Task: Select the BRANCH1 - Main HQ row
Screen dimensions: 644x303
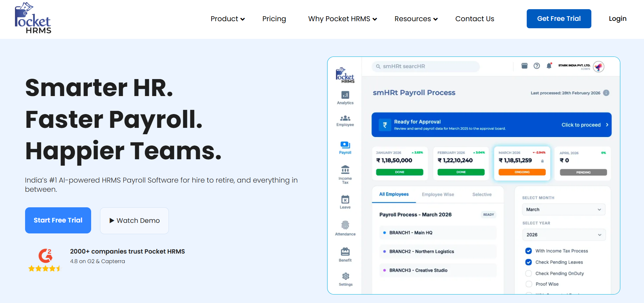Action: (x=438, y=233)
